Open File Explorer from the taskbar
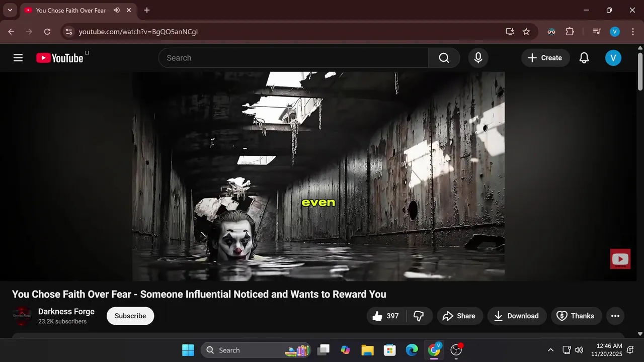 368,350
